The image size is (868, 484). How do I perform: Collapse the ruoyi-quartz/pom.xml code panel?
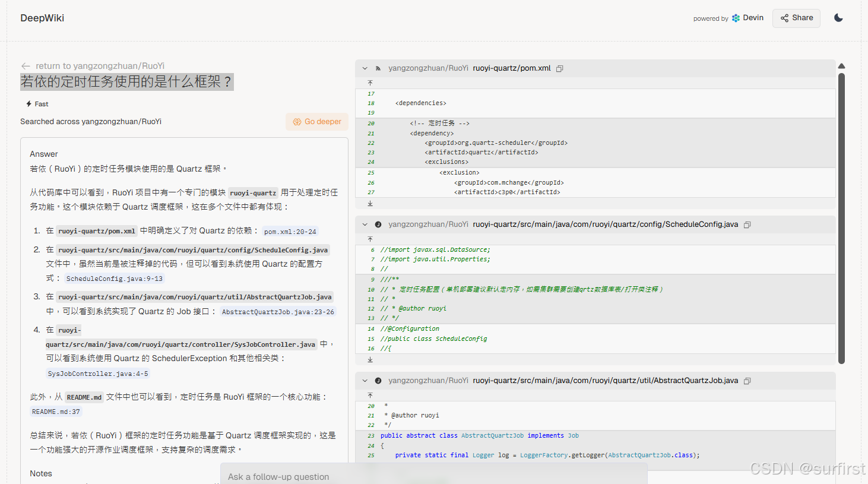coord(365,68)
